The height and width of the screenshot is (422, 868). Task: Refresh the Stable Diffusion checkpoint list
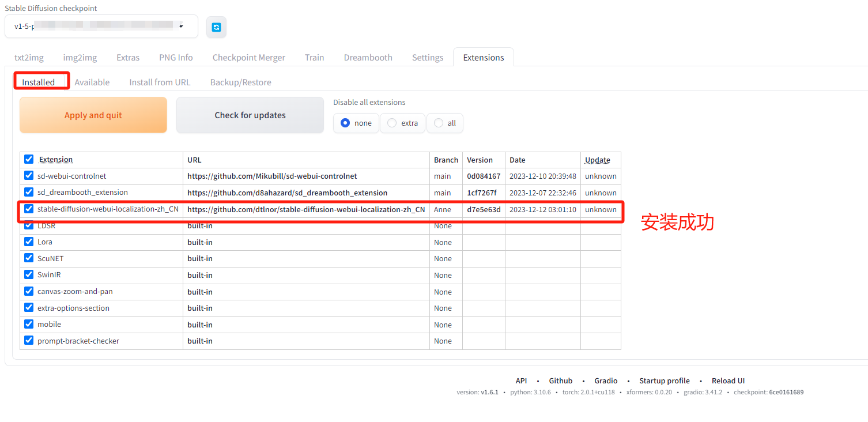coord(216,27)
